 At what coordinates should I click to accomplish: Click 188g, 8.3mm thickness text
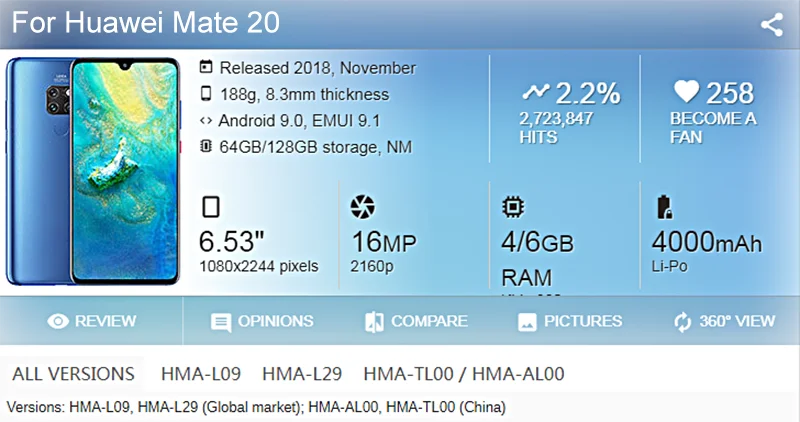[305, 94]
